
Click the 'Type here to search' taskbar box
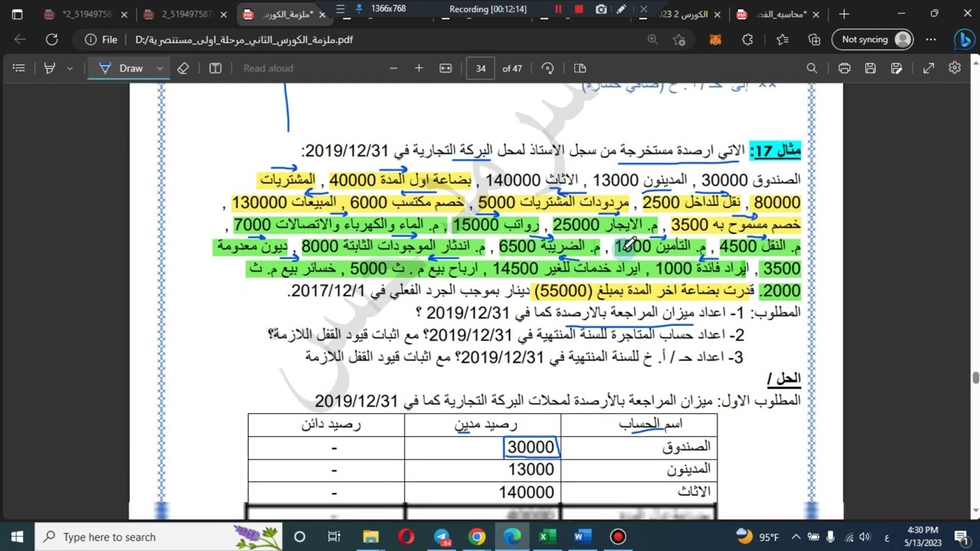pos(159,536)
